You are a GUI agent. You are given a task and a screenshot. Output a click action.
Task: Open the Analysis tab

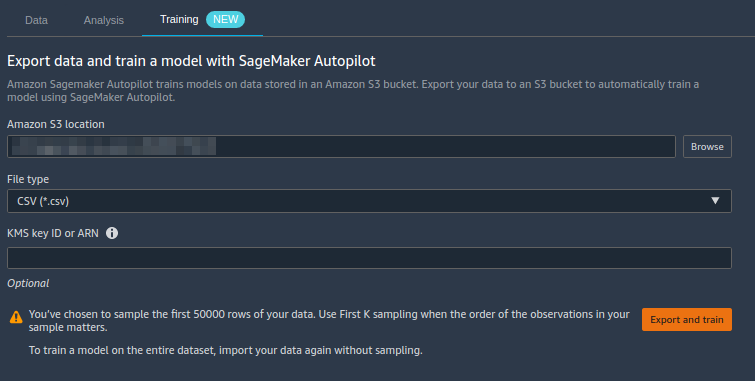pyautogui.click(x=104, y=20)
